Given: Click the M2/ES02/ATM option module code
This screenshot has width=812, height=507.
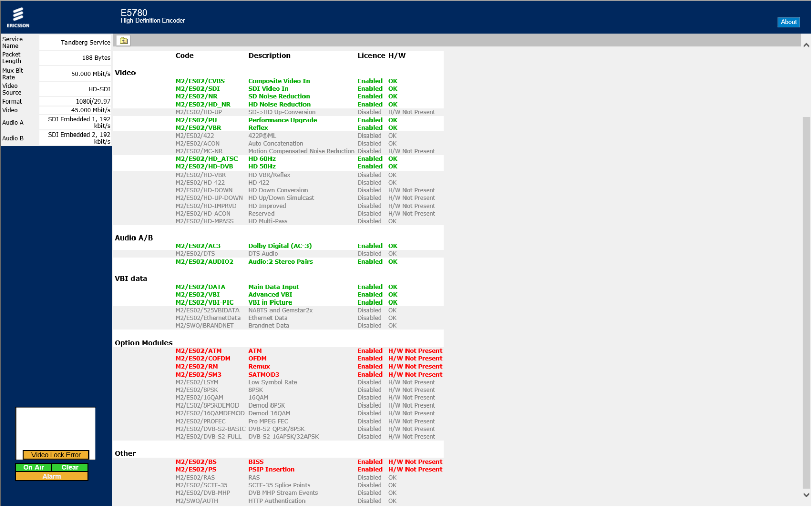Looking at the screenshot, I should pos(198,351).
